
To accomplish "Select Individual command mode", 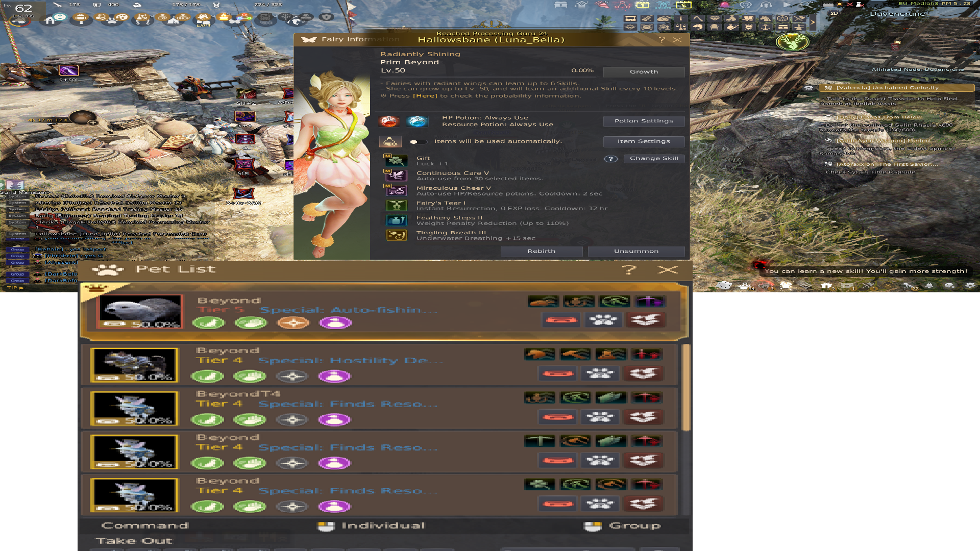I will 326,526.
